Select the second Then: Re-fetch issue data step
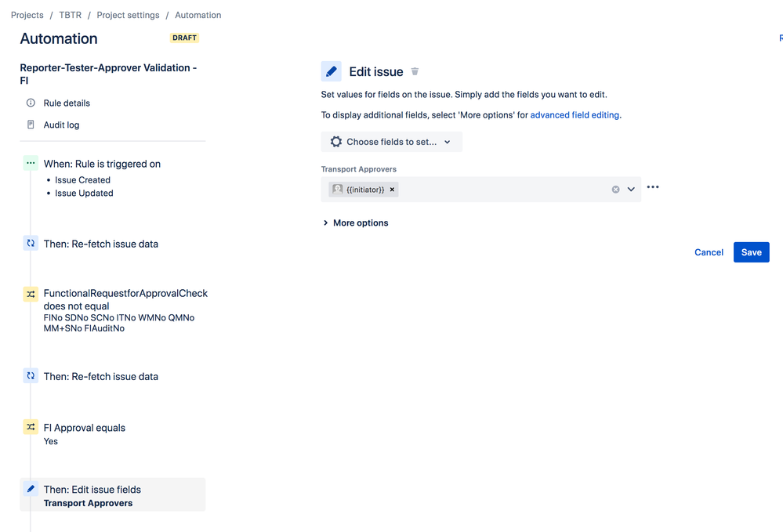Image resolution: width=783 pixels, height=532 pixels. point(101,377)
